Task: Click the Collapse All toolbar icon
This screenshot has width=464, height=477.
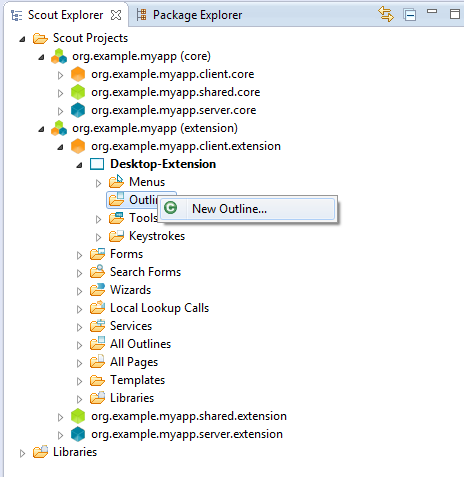Action: [409, 15]
